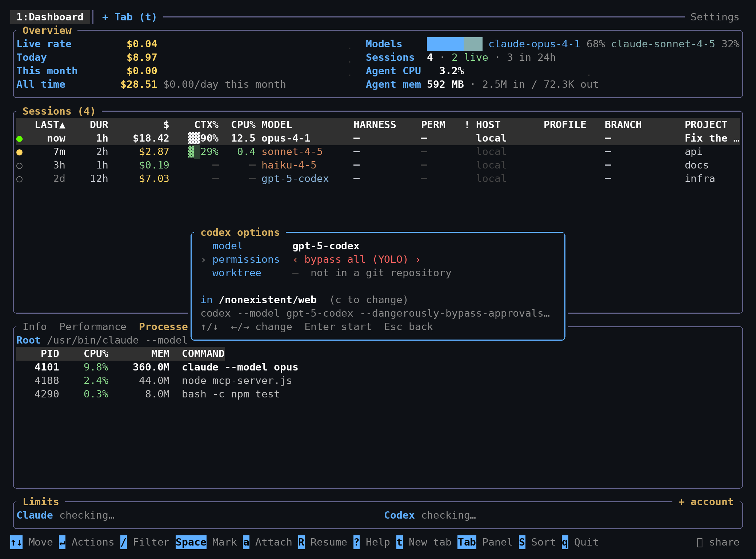Select the worktree option in codex options
This screenshot has width=756, height=559.
point(378,273)
